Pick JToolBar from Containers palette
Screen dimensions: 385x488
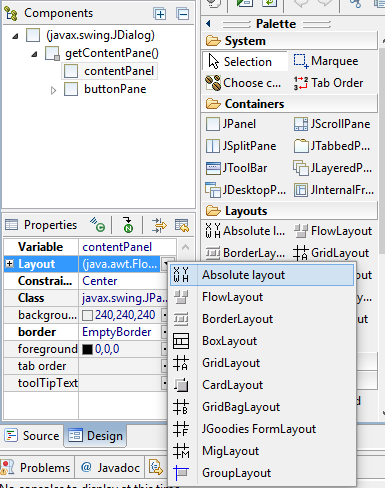(236, 168)
